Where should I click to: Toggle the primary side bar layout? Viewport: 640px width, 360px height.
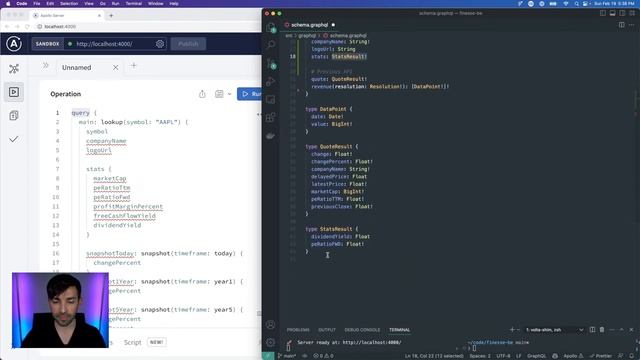602,13
